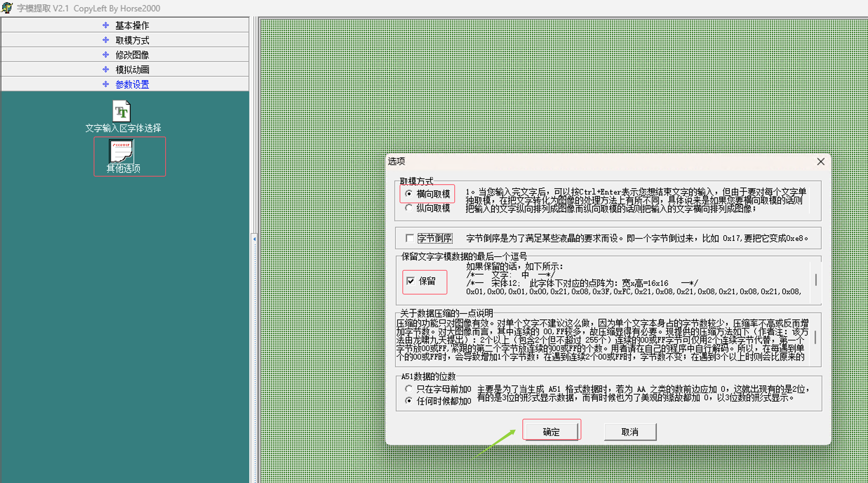Collapse the left panel via splitter arrow

[254, 239]
